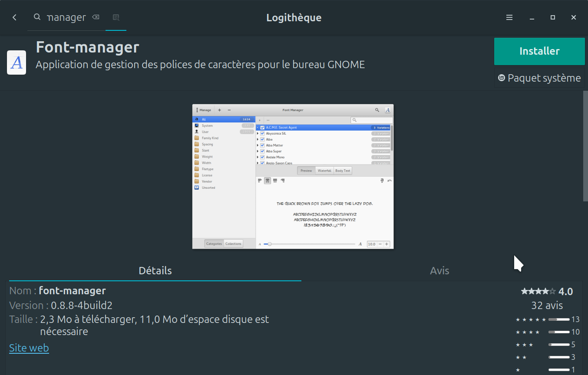Close the Logithèque window
This screenshot has height=375, width=588.
574,17
